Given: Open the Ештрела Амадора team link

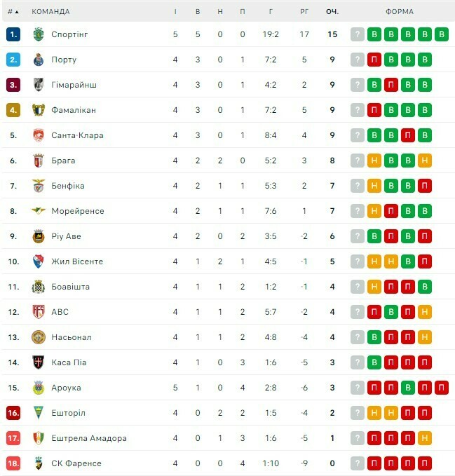Looking at the screenshot, I should click(89, 438).
